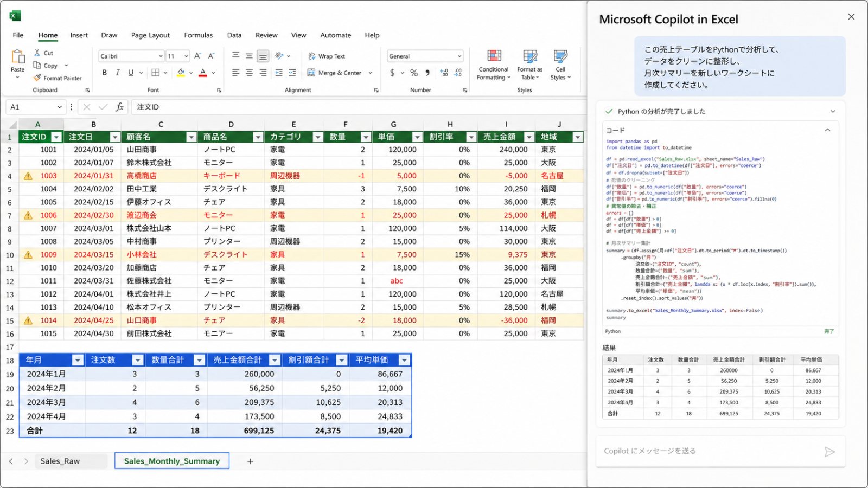Click the insert function fx icon
The image size is (868, 488).
pos(119,107)
